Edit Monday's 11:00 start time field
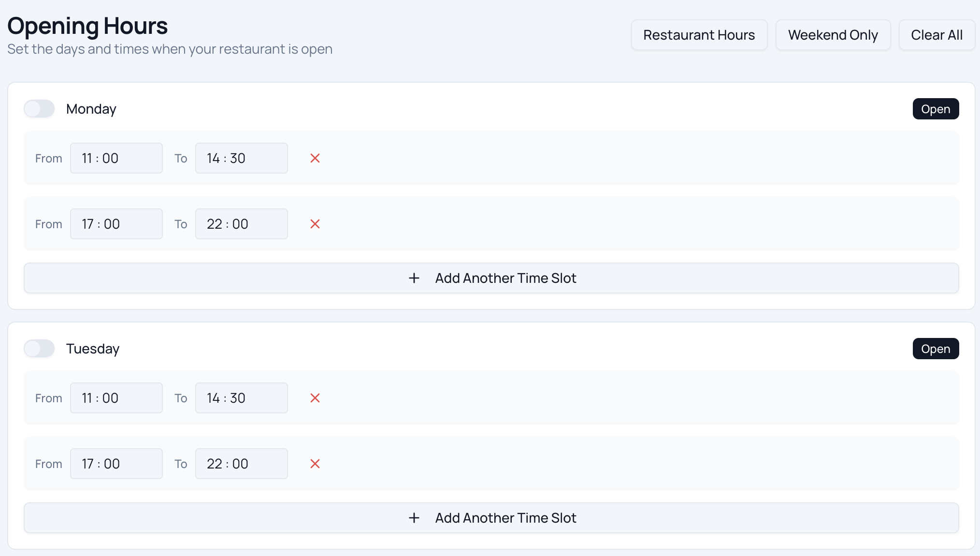The width and height of the screenshot is (980, 556). pos(116,158)
